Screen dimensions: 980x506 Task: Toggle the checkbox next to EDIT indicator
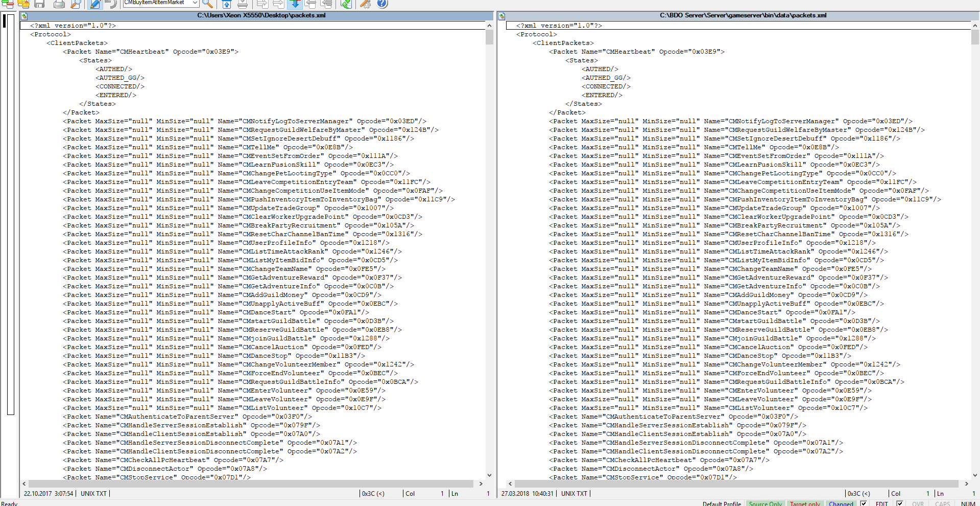click(x=864, y=503)
